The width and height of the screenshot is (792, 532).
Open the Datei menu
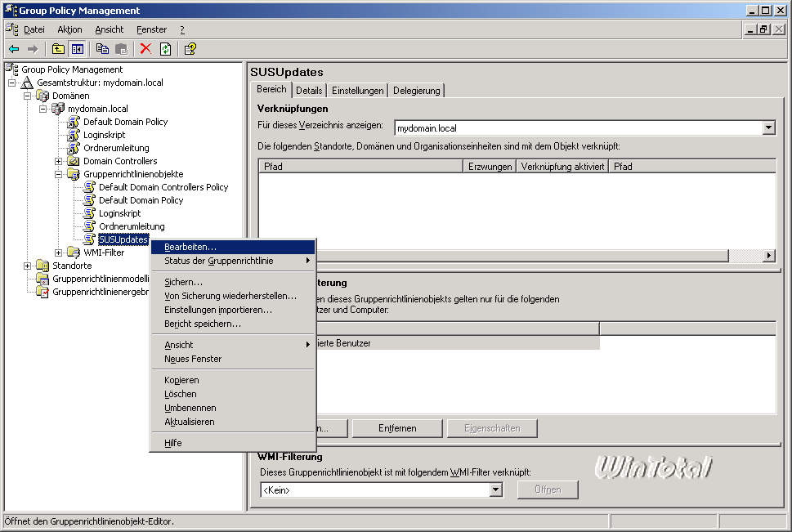click(34, 29)
